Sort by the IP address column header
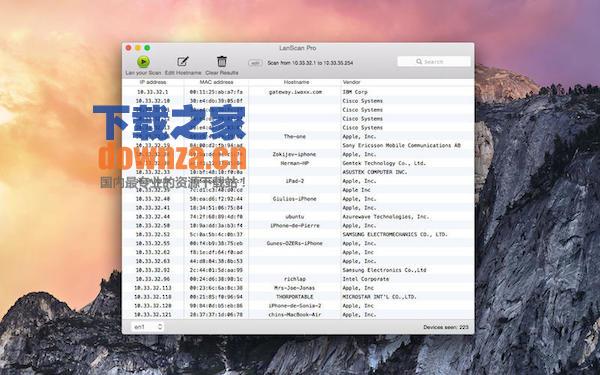The height and width of the screenshot is (375, 600). pos(153,82)
